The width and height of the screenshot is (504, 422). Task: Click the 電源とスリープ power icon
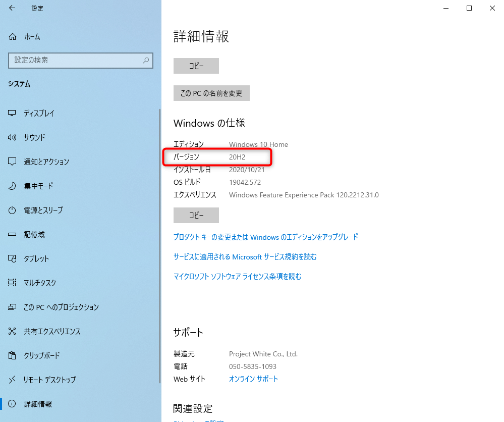[12, 210]
